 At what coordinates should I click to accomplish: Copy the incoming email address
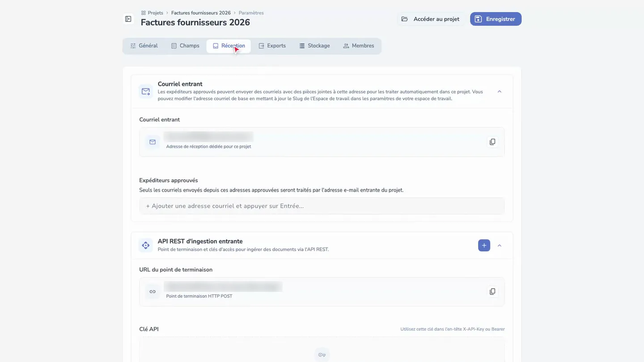pos(492,142)
